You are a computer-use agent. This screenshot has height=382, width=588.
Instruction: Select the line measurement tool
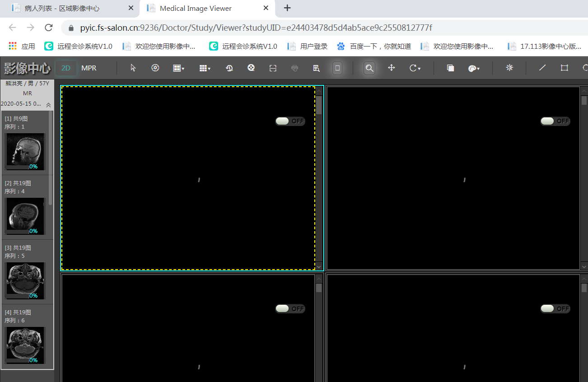point(542,68)
